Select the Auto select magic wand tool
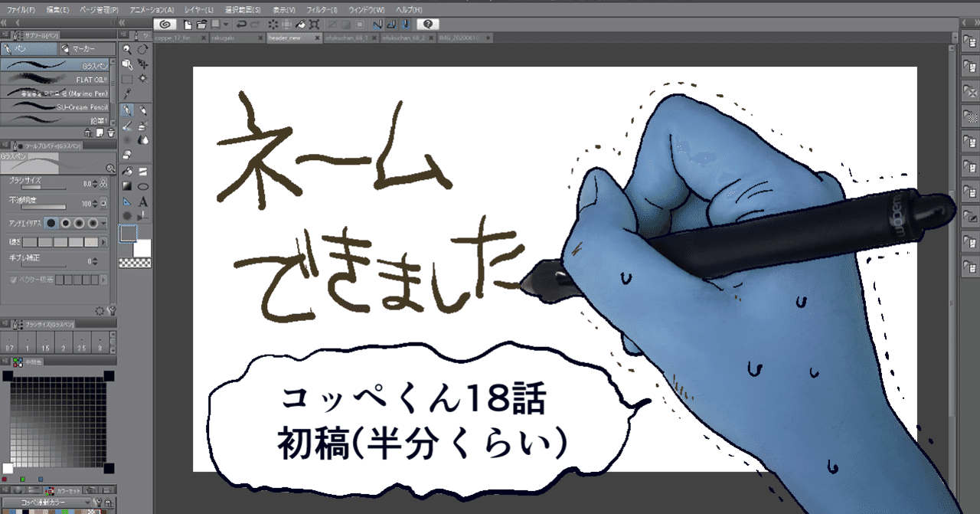The width and height of the screenshot is (980, 514). tap(143, 79)
